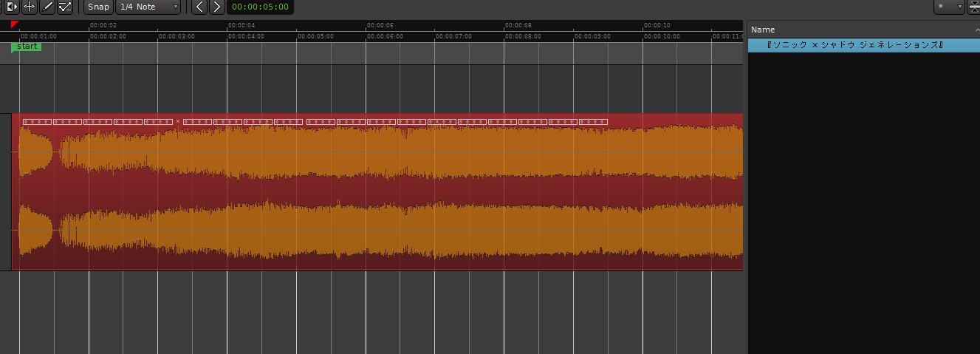Select the Edit Contents (line-points) tool

click(x=65, y=7)
